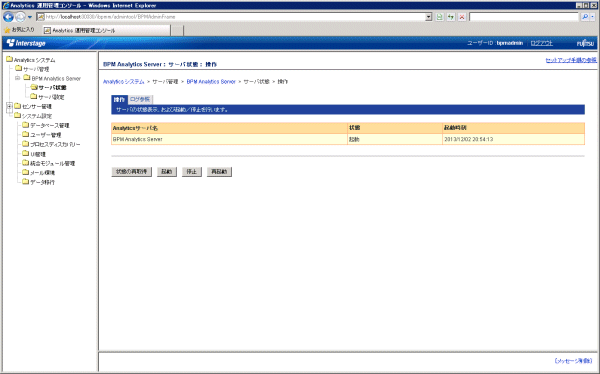The height and width of the screenshot is (374, 600).
Task: Click the BPM Analytics Server table cell
Action: click(x=229, y=139)
